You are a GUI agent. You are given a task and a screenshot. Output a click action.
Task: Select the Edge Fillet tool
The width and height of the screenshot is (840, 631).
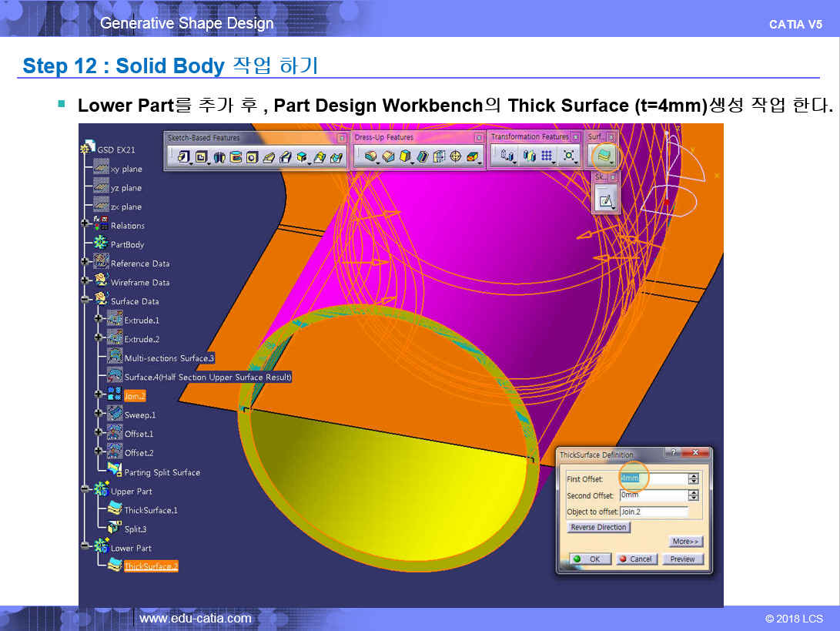pyautogui.click(x=371, y=156)
